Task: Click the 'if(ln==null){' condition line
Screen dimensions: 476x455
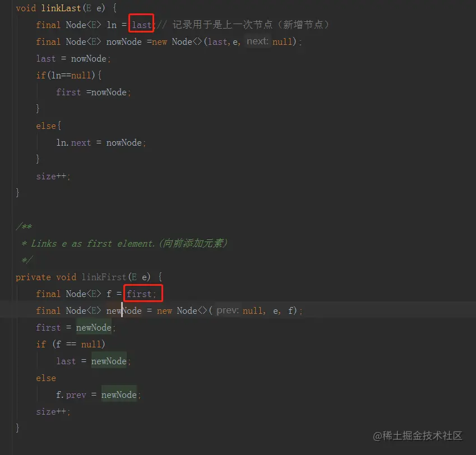Action: (69, 75)
